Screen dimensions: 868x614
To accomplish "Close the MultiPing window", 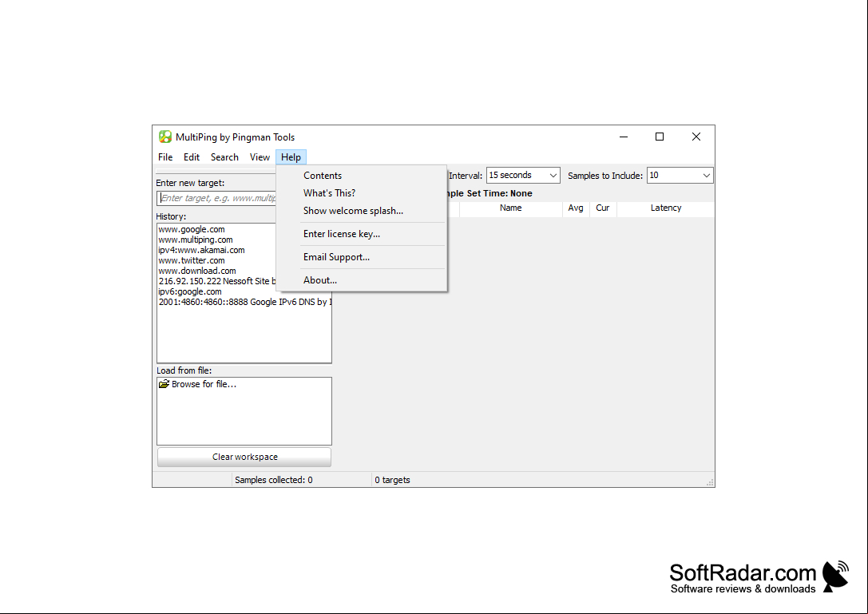I will (x=696, y=137).
